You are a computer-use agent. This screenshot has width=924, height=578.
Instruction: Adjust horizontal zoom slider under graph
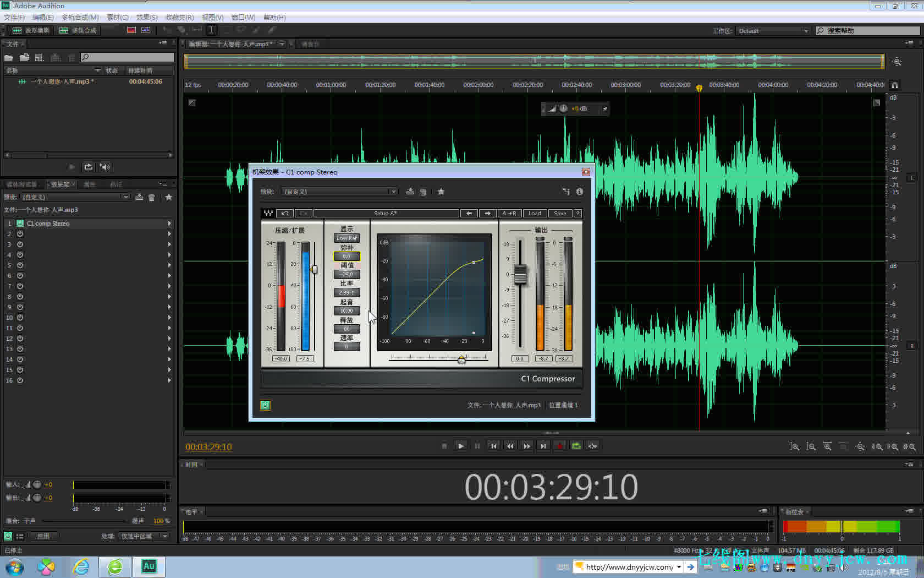(x=461, y=359)
